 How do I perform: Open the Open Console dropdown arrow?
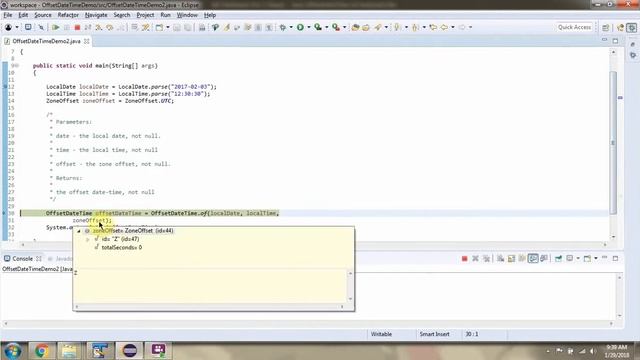coord(596,258)
